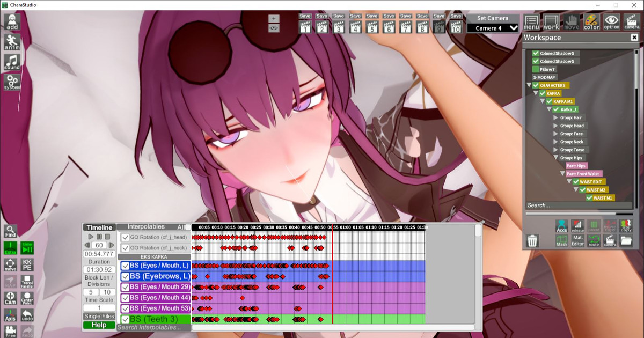The height and width of the screenshot is (338, 644).
Task: Expand Group: Torso node
Action: coord(555,150)
